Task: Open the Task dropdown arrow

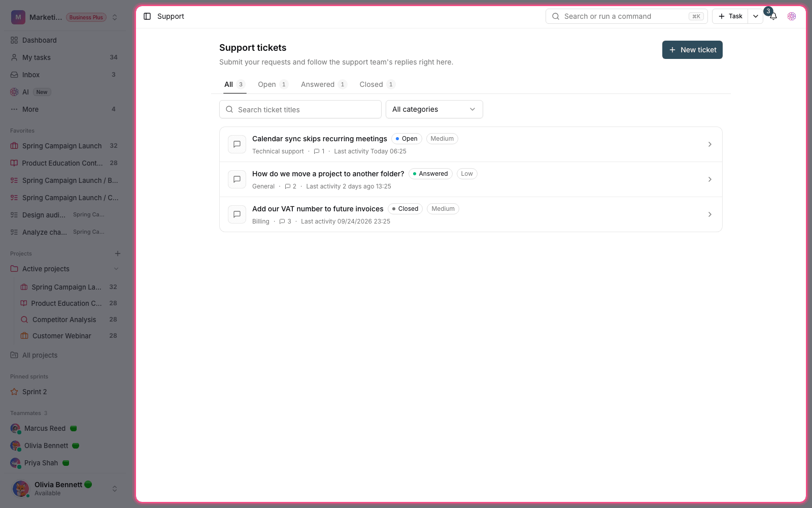Action: 756,16
